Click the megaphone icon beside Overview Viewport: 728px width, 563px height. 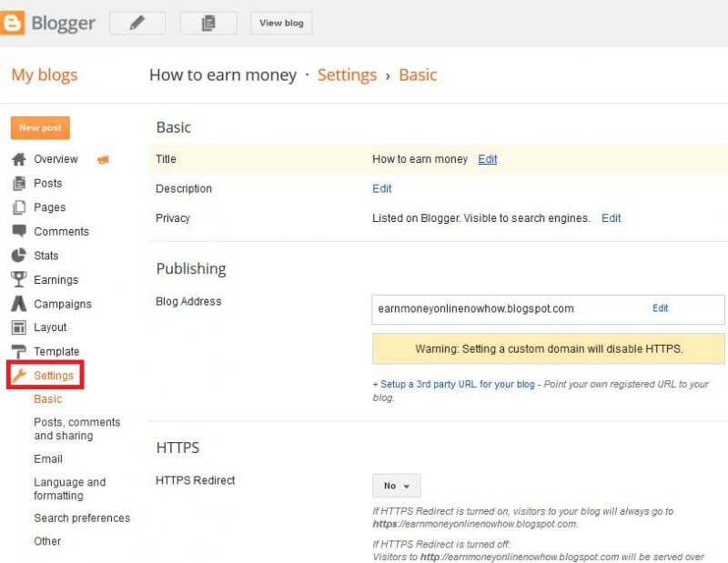[x=103, y=160]
